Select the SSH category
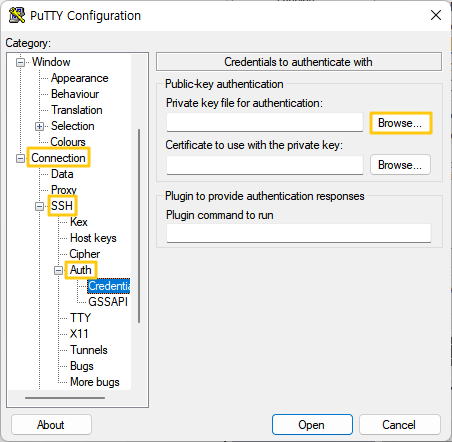The height and width of the screenshot is (442, 452). click(x=62, y=206)
